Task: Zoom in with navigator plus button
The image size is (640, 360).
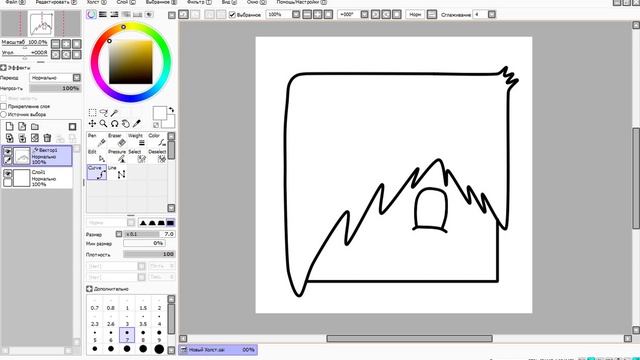Action: click(66, 44)
